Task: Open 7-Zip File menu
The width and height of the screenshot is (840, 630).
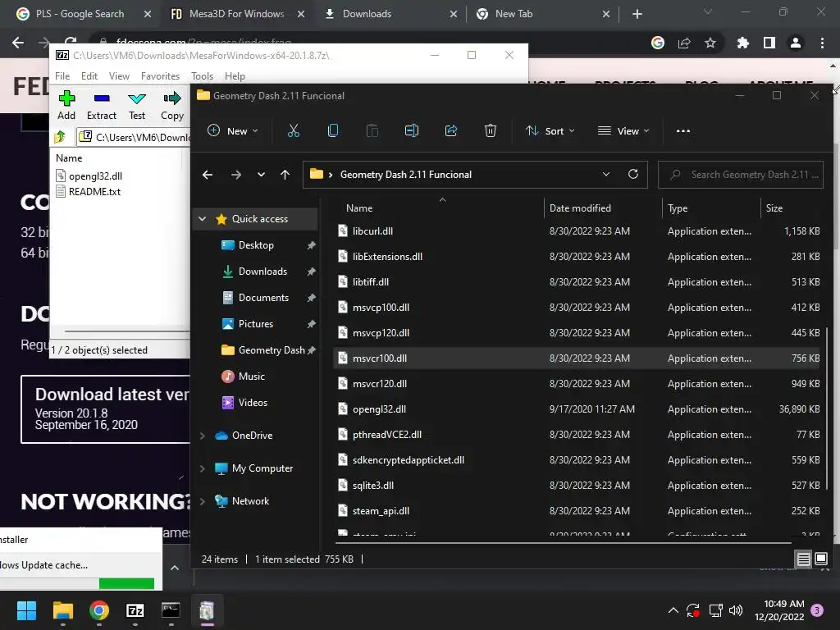Action: click(x=62, y=76)
